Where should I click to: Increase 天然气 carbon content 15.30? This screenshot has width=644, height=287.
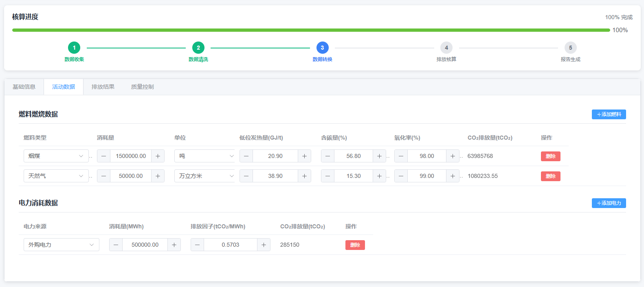coord(379,176)
